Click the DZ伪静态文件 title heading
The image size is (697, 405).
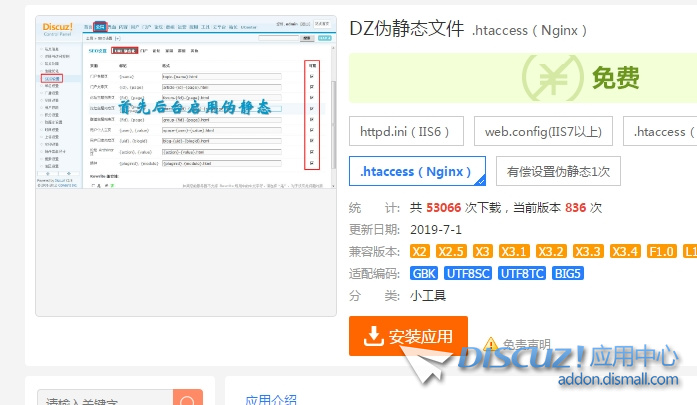tap(407, 29)
